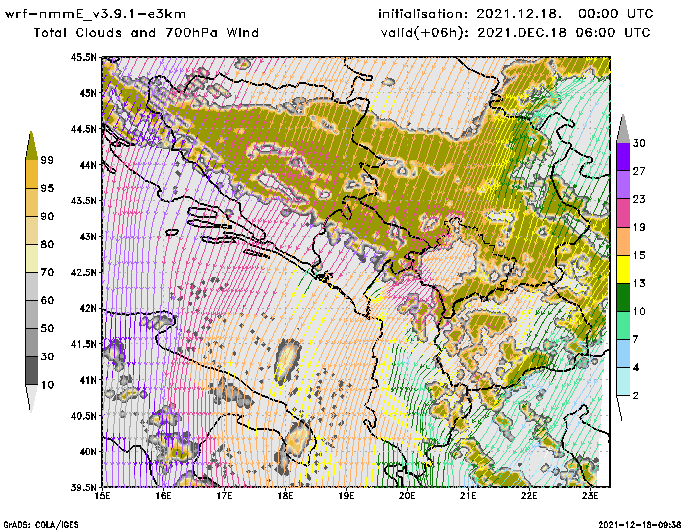
Task: Click the '42N' latitude label
Action: (88, 308)
